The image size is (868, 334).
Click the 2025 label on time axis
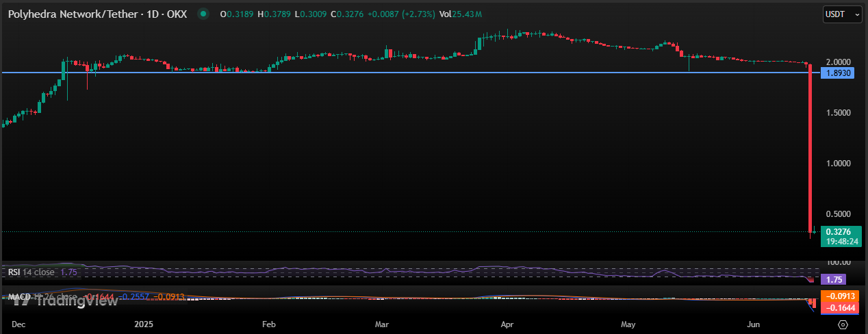click(145, 323)
